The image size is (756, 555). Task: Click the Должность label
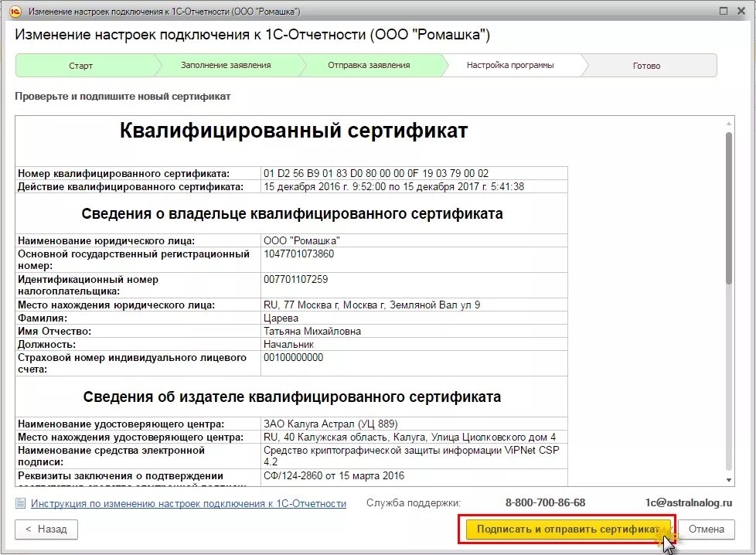[47, 345]
